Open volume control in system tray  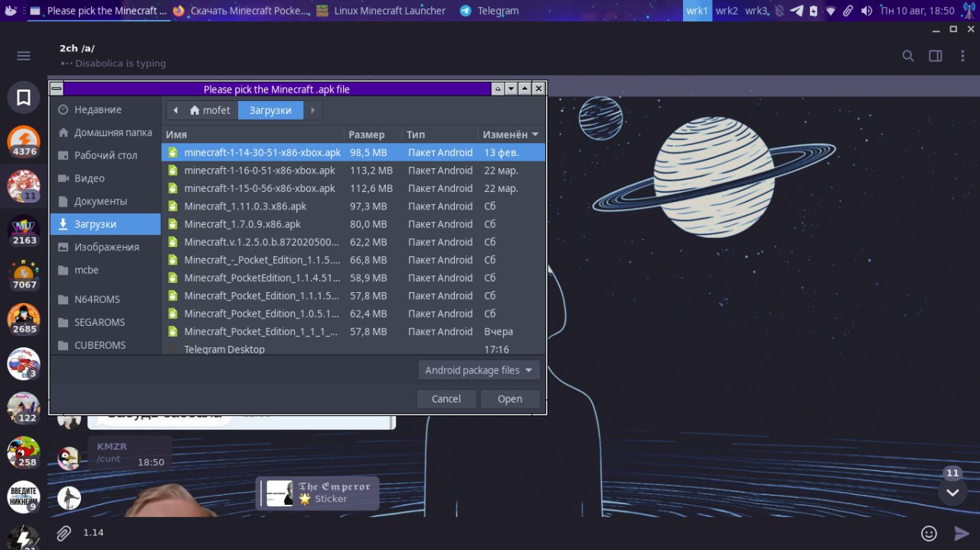(867, 11)
